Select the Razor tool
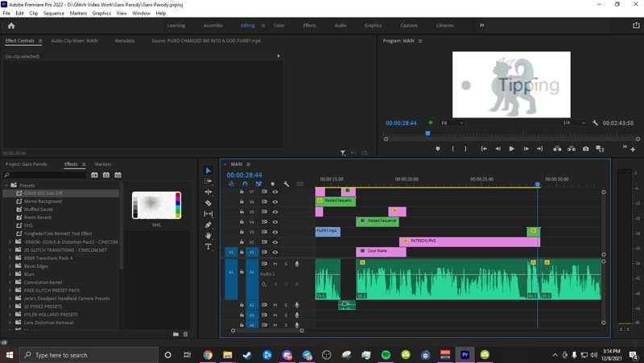 tap(208, 203)
